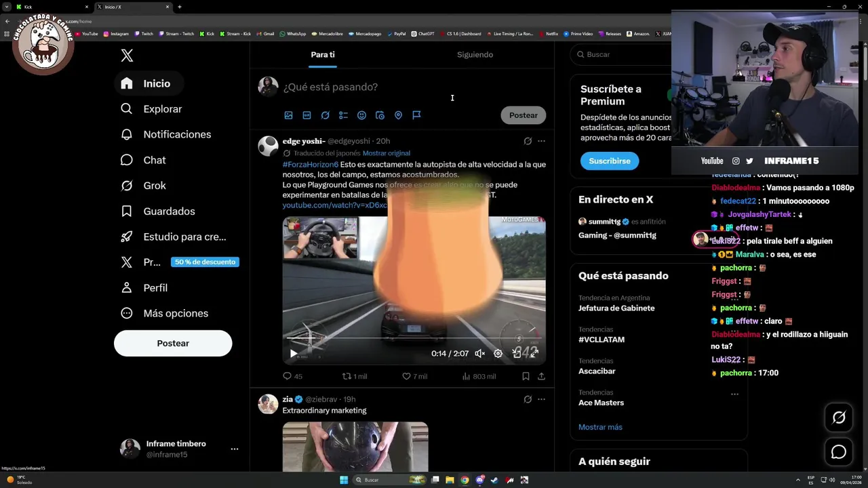This screenshot has width=868, height=488.
Task: Open Netflix bookmark
Action: pos(548,34)
